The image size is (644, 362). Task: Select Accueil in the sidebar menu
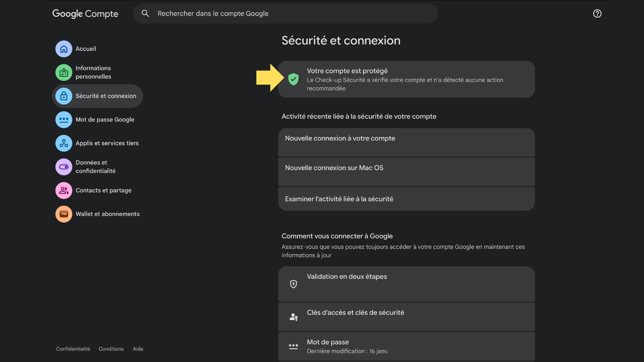coord(86,49)
